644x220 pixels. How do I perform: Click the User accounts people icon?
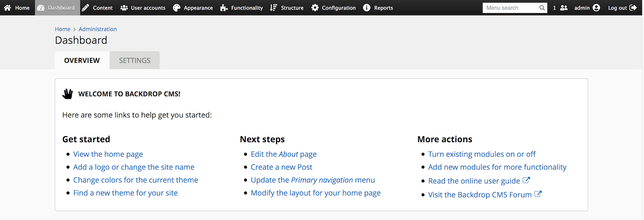pyautogui.click(x=124, y=8)
